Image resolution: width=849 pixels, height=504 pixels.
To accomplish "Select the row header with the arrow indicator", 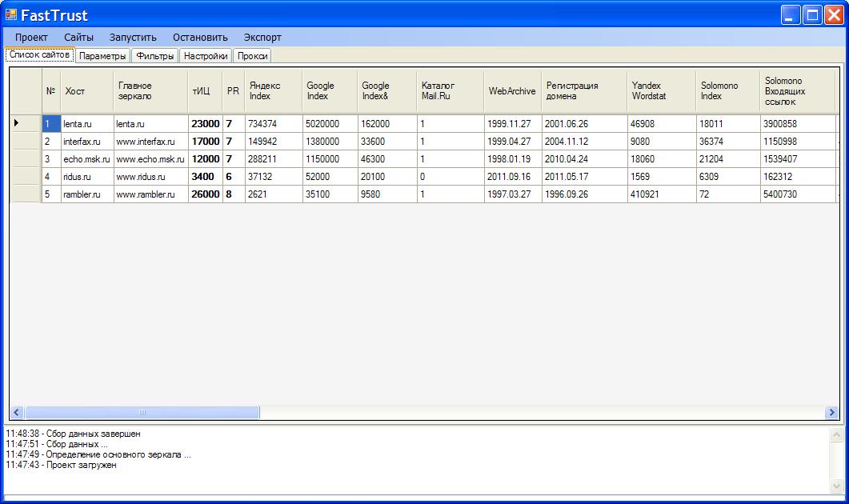I will [26, 123].
